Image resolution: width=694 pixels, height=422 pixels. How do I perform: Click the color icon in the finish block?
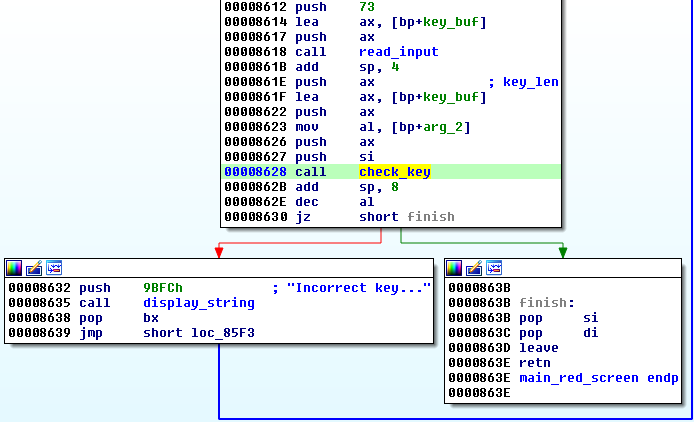(454, 268)
